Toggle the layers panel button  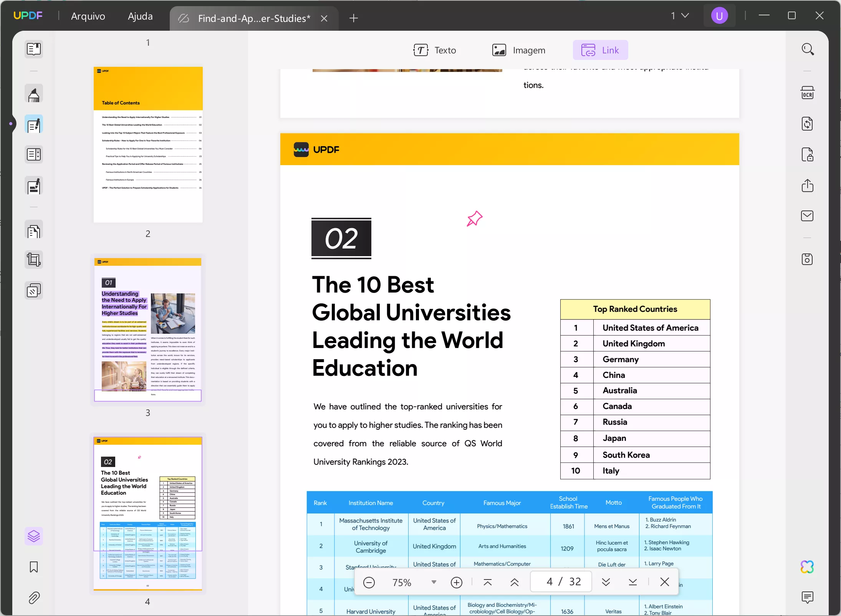34,536
